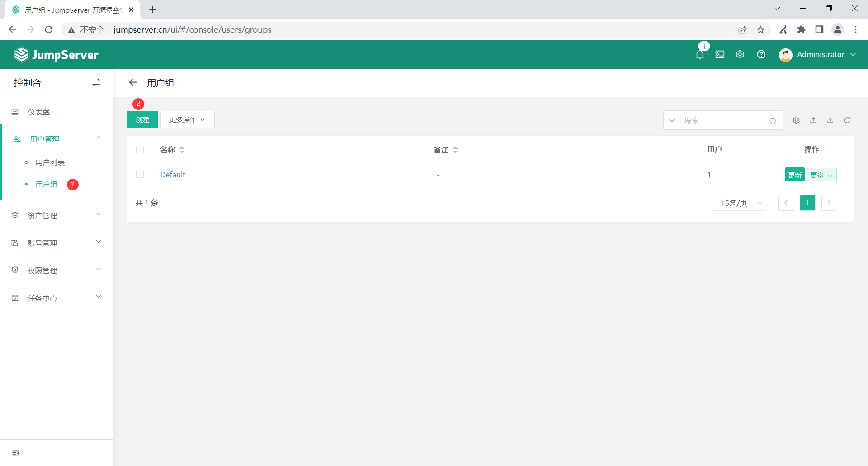Click the 创建 button

point(142,120)
